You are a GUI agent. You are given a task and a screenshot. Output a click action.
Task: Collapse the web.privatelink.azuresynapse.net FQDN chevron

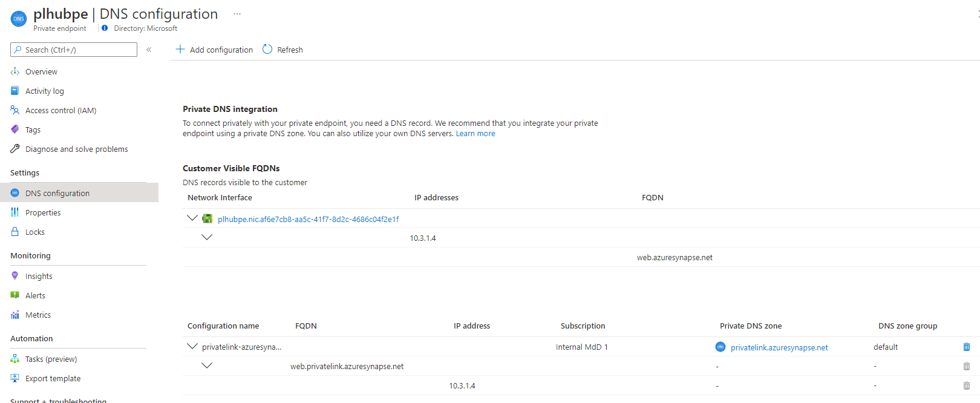(x=207, y=365)
